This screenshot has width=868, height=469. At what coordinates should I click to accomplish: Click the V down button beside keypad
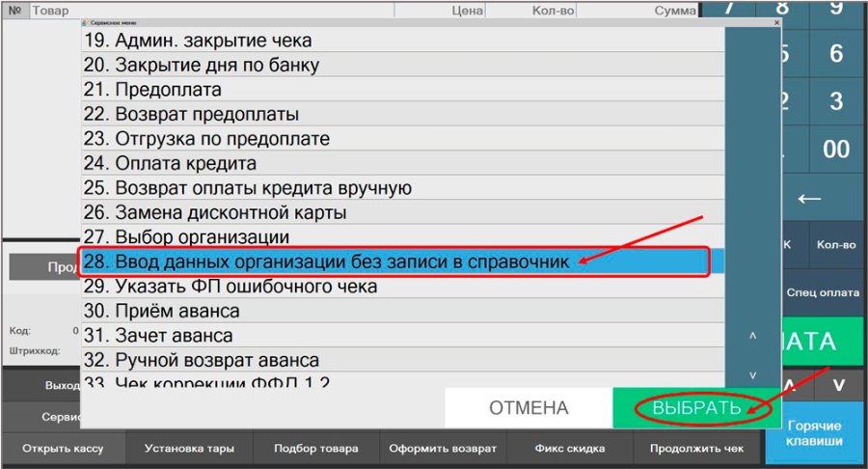pos(839,385)
